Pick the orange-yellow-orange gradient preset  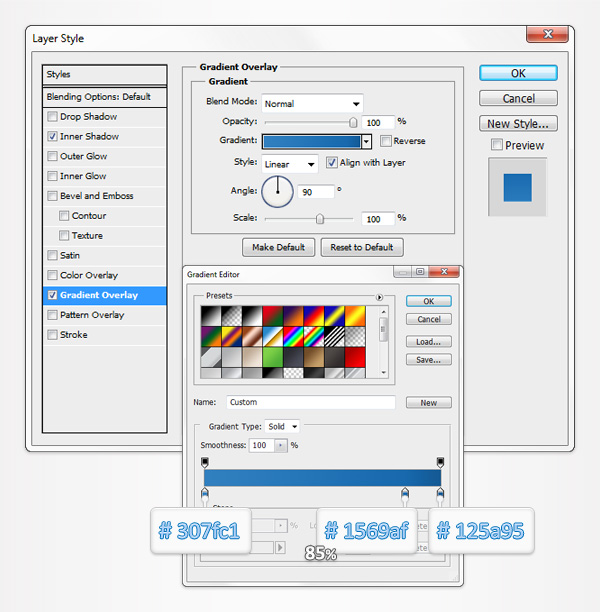click(x=355, y=316)
